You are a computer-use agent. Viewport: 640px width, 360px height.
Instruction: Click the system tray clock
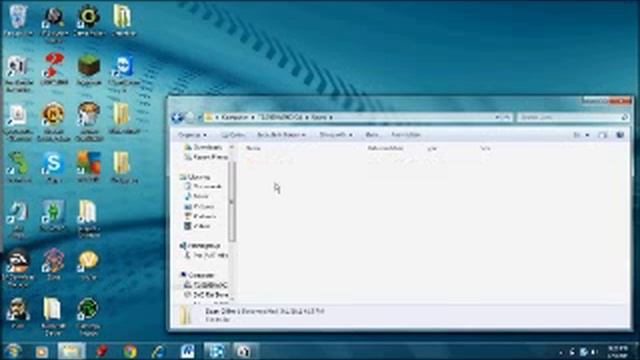point(618,351)
